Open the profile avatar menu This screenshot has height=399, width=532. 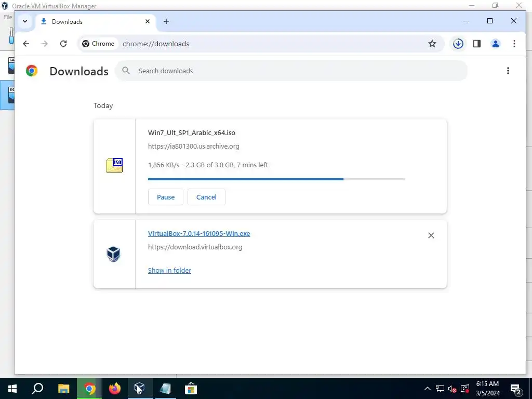click(x=495, y=44)
